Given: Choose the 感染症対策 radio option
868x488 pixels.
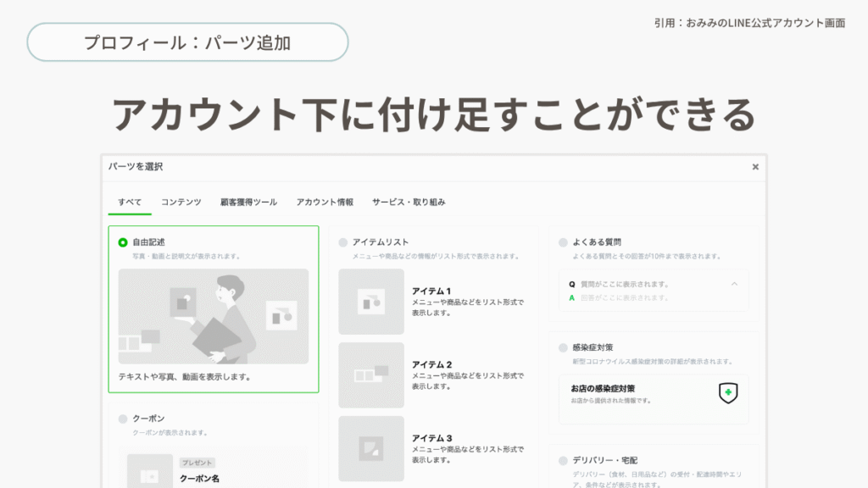Looking at the screenshot, I should [563, 347].
